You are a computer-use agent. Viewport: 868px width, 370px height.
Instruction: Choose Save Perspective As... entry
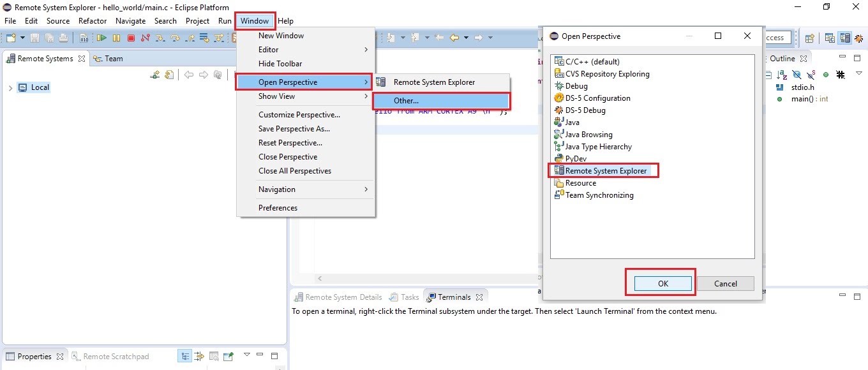pos(306,129)
